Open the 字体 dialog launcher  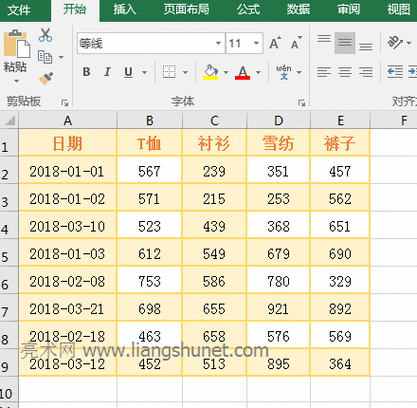coord(302,103)
